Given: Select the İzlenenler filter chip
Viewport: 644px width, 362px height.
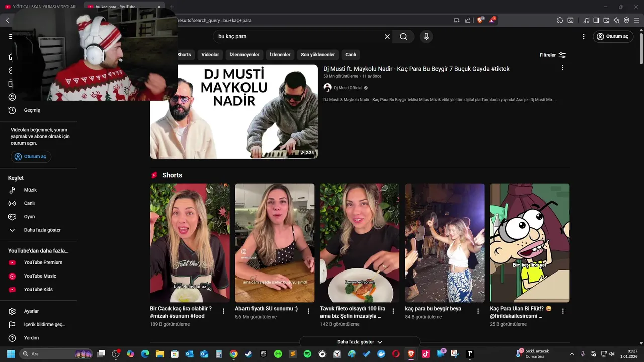Looking at the screenshot, I should pos(280,55).
